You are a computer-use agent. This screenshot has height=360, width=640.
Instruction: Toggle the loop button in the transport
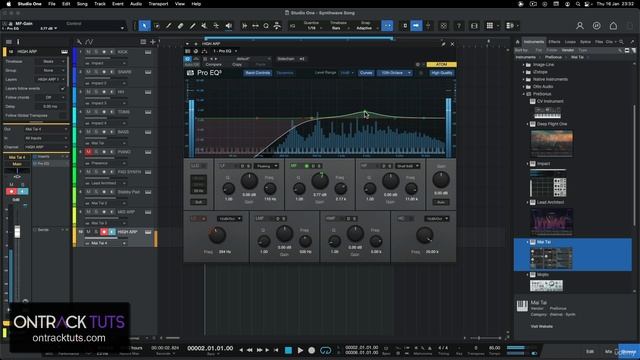click(326, 350)
